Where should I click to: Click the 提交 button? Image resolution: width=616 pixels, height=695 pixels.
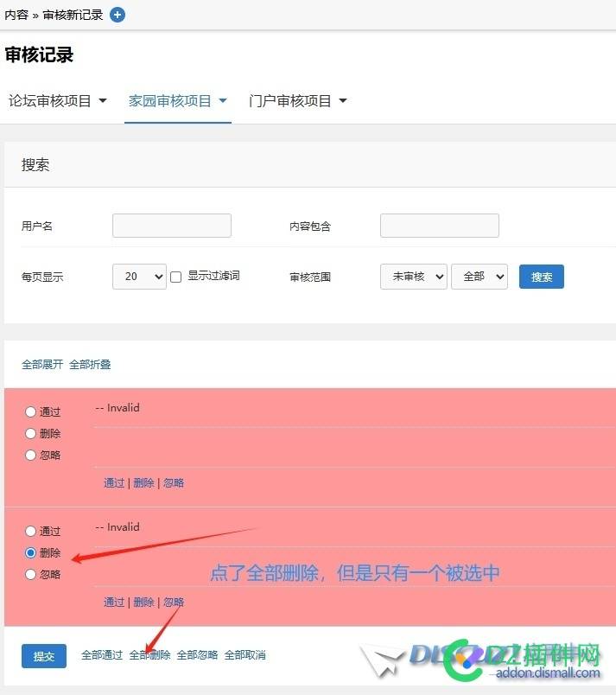44,656
